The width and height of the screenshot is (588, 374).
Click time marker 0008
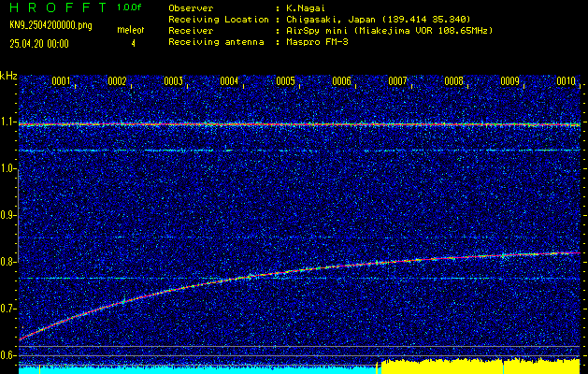(453, 81)
